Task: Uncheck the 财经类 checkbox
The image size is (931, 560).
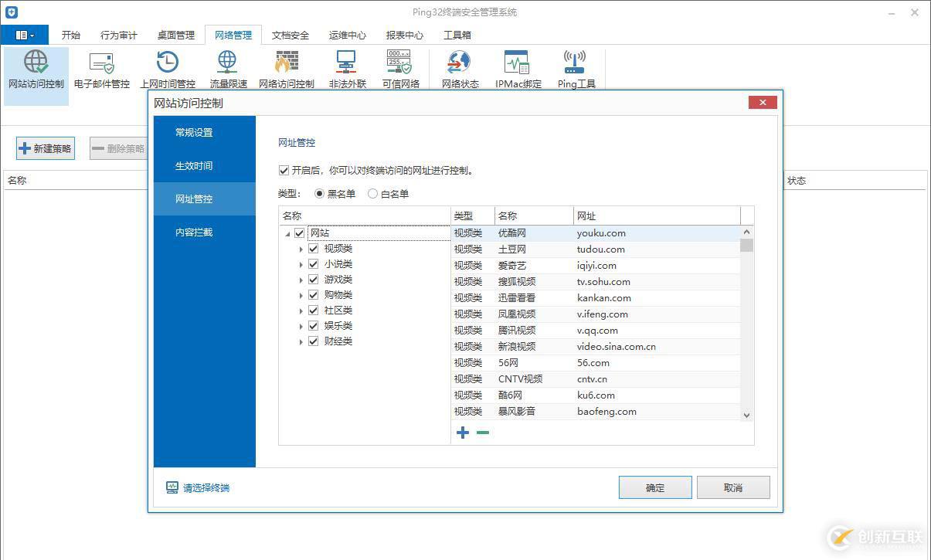Action: [x=313, y=341]
